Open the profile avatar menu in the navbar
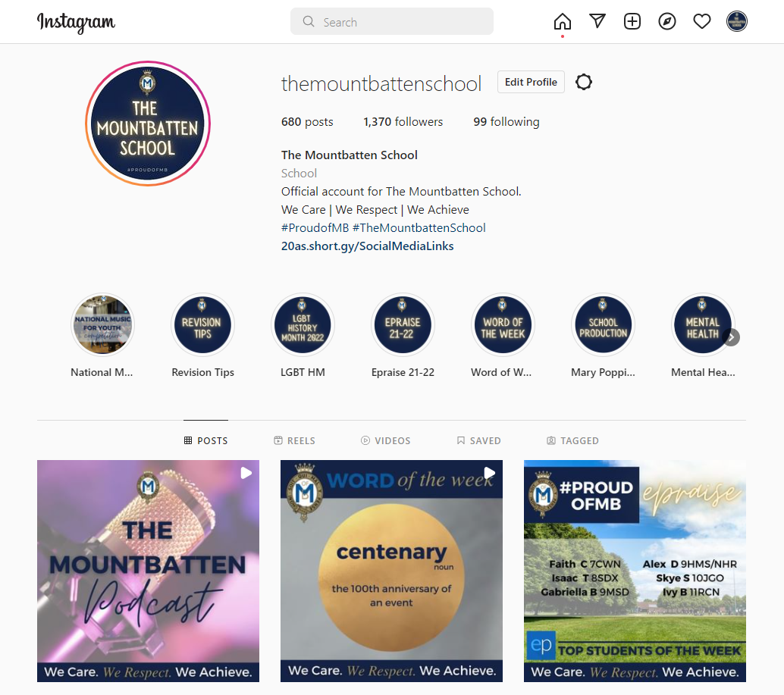The width and height of the screenshot is (784, 695). [736, 21]
